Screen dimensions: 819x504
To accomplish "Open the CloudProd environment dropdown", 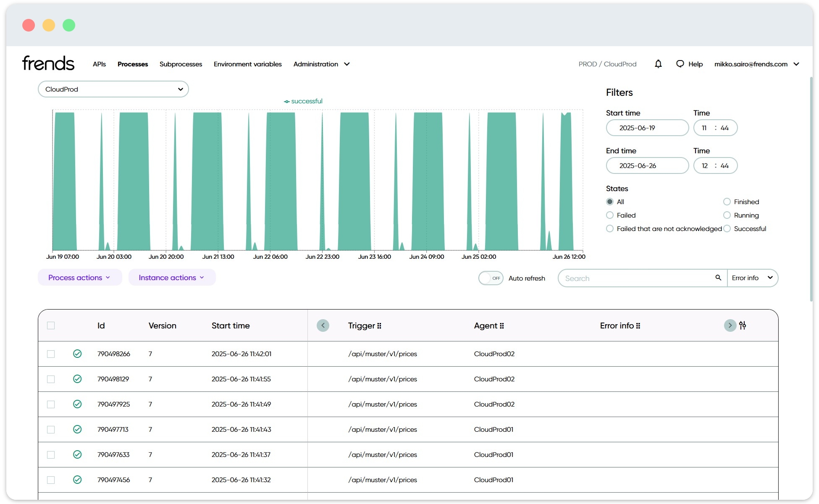I will pos(113,89).
